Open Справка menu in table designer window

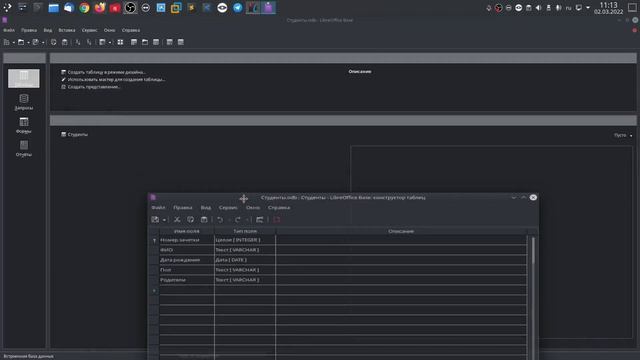coord(279,208)
